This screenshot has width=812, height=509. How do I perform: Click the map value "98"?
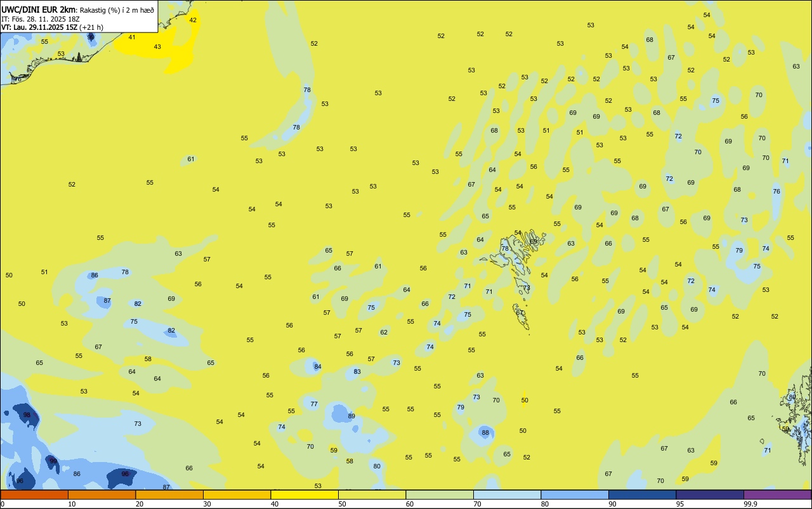coord(27,414)
